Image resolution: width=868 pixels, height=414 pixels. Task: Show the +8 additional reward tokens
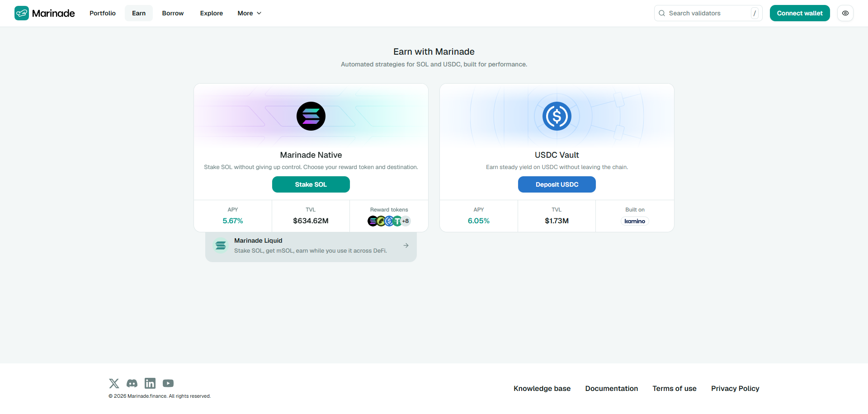tap(406, 221)
